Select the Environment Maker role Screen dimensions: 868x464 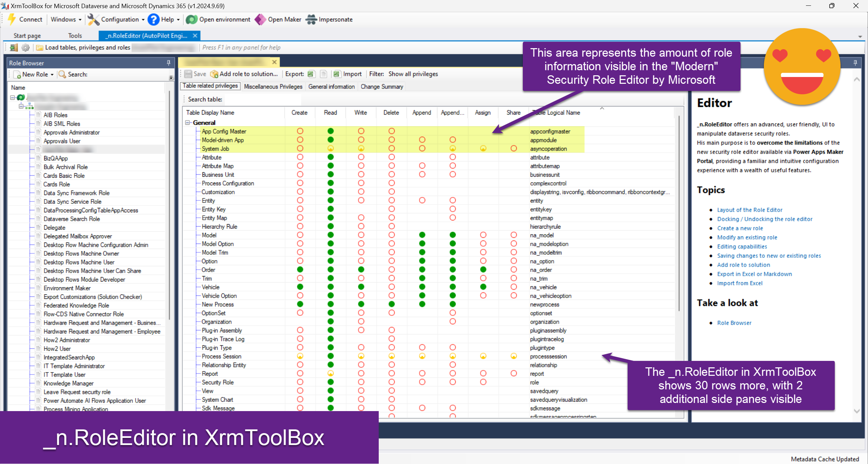(67, 288)
